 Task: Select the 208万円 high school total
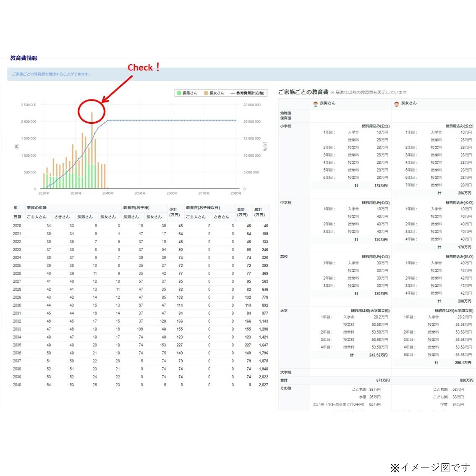point(465,301)
